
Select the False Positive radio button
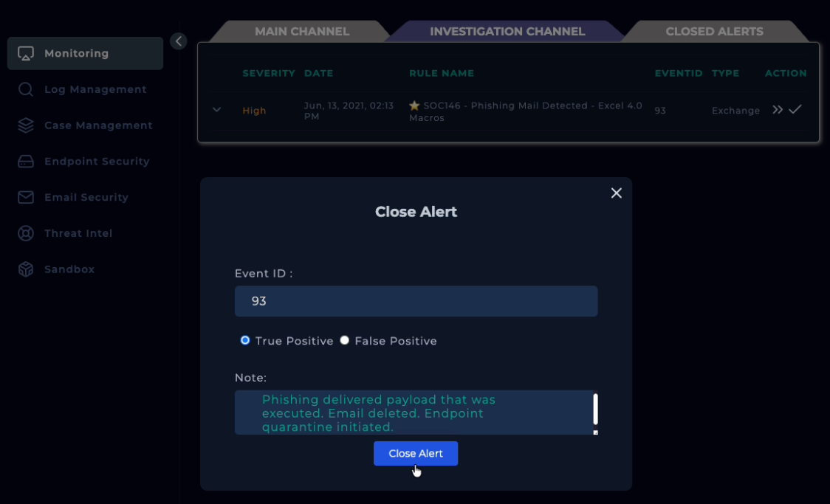345,340
